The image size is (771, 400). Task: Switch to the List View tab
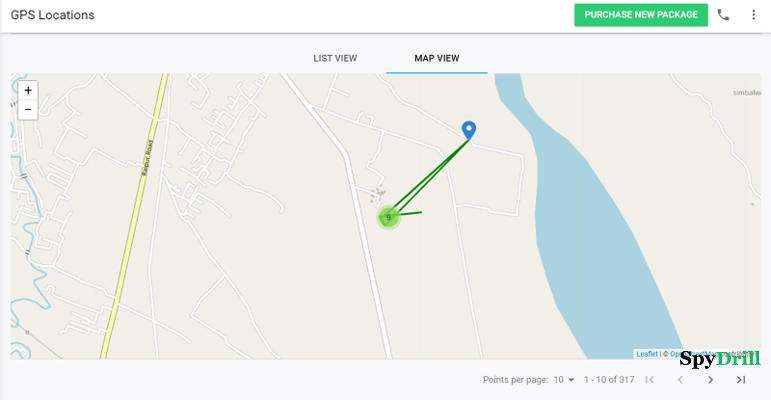pos(335,58)
